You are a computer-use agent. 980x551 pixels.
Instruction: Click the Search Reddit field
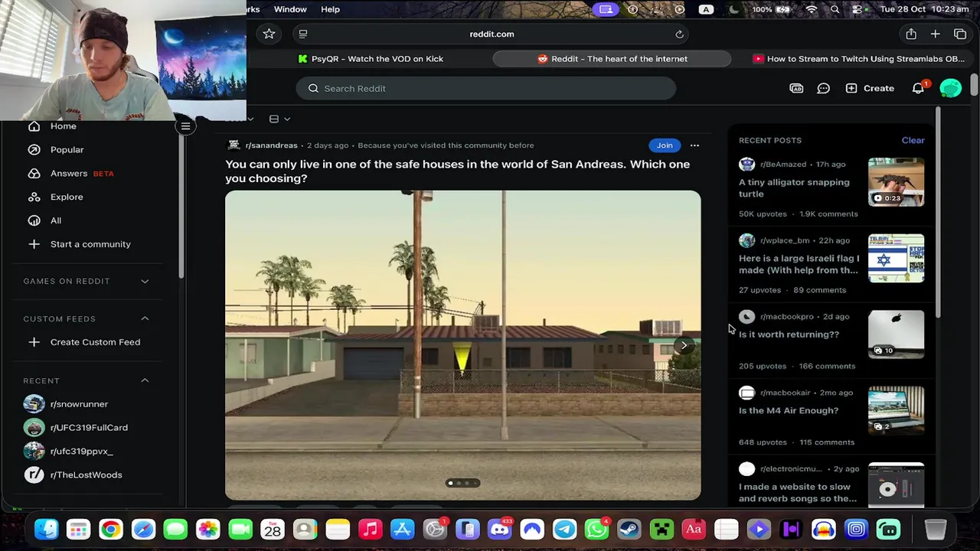click(x=486, y=89)
